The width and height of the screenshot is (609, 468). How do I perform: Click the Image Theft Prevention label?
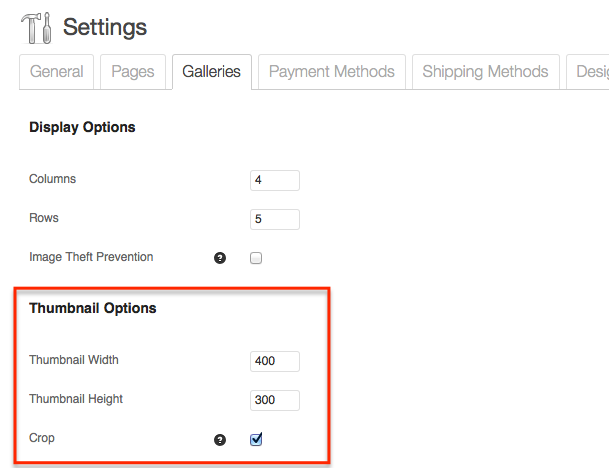[x=91, y=257]
